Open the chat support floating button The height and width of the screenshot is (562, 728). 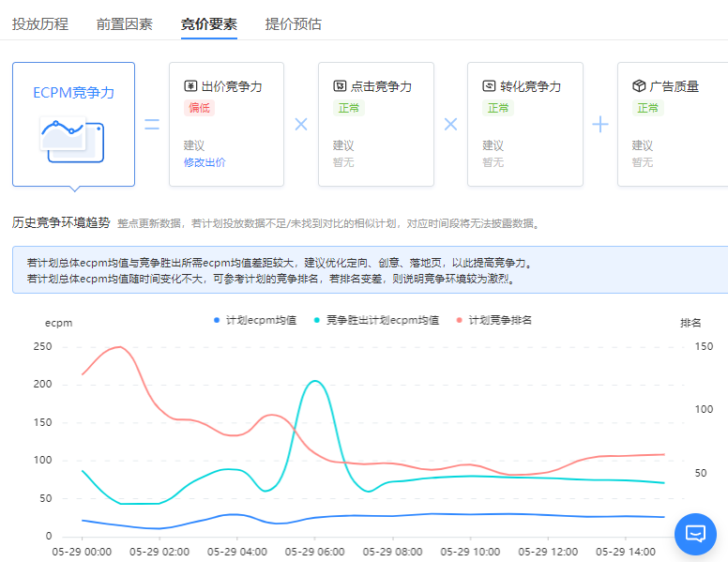click(x=695, y=534)
